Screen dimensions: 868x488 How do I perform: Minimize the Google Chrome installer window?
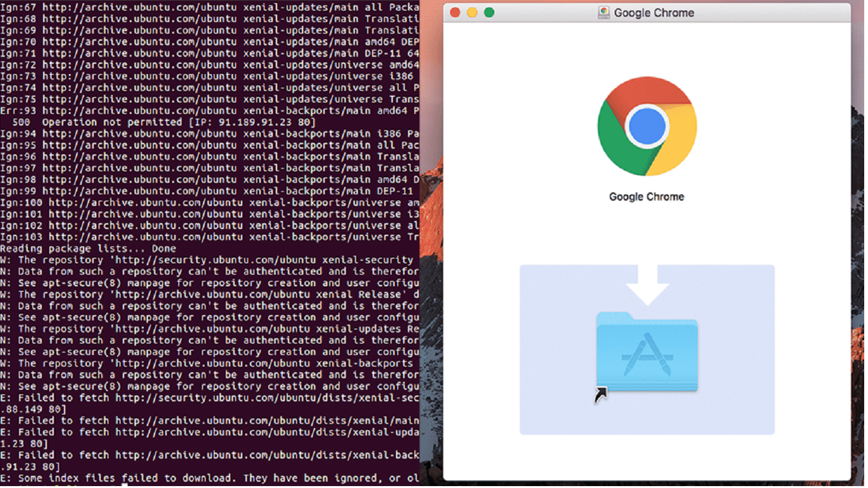pos(472,13)
